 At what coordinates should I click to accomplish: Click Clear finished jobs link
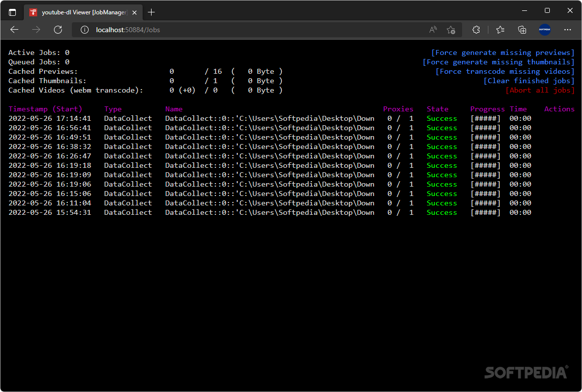pos(529,81)
